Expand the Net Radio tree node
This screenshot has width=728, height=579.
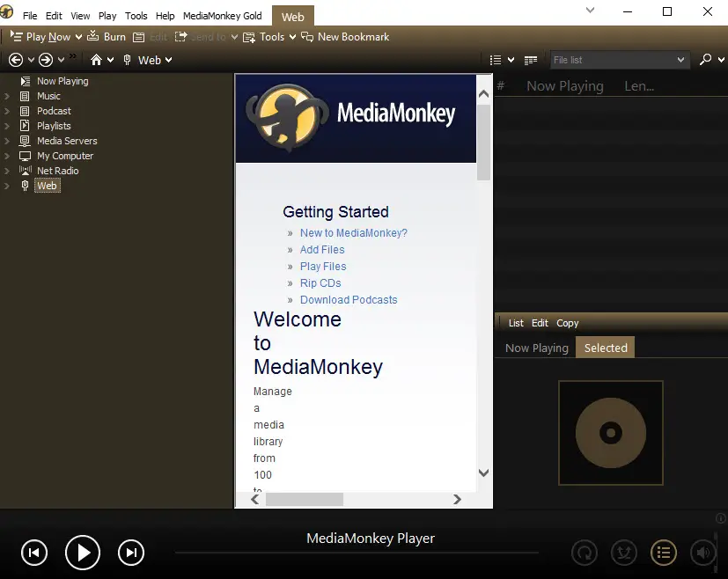click(7, 171)
